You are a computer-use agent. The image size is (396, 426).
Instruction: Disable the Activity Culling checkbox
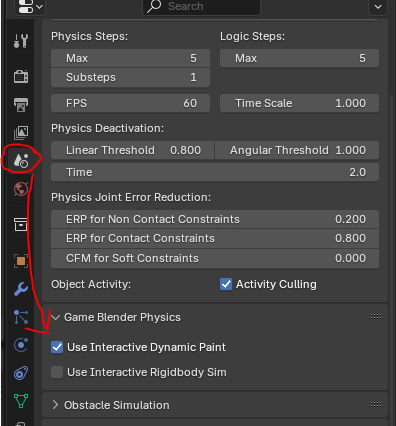[x=226, y=284]
